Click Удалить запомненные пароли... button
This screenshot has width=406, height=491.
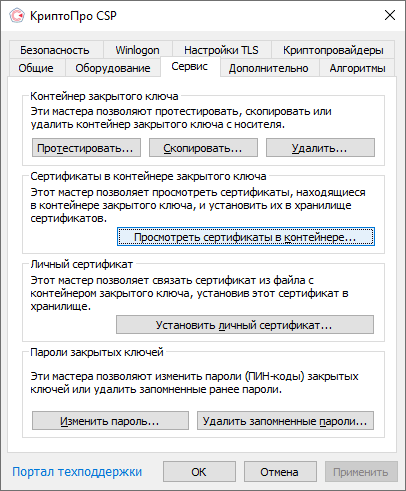[285, 421]
